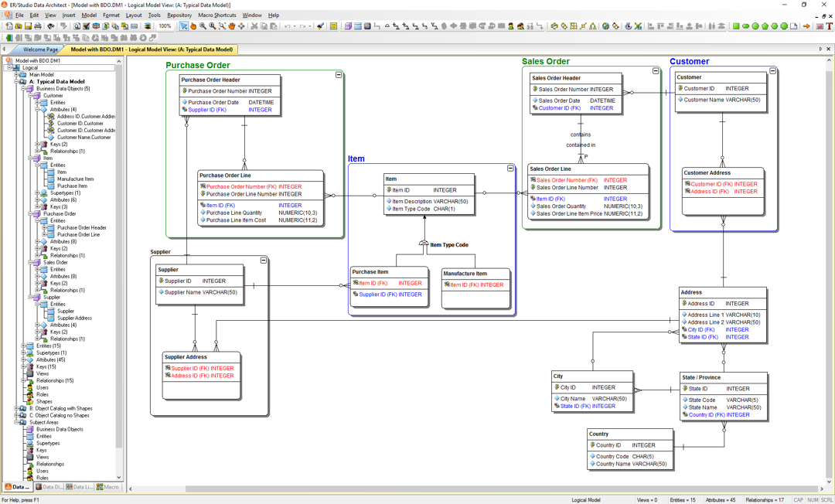
Task: Expand the Main Model tree node
Action: 16,75
